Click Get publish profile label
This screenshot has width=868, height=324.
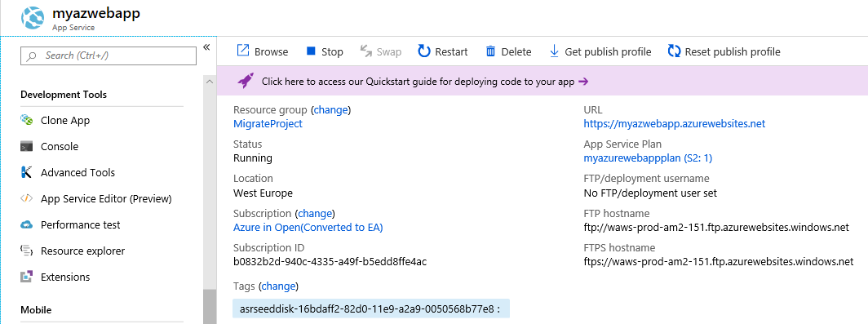tap(608, 51)
